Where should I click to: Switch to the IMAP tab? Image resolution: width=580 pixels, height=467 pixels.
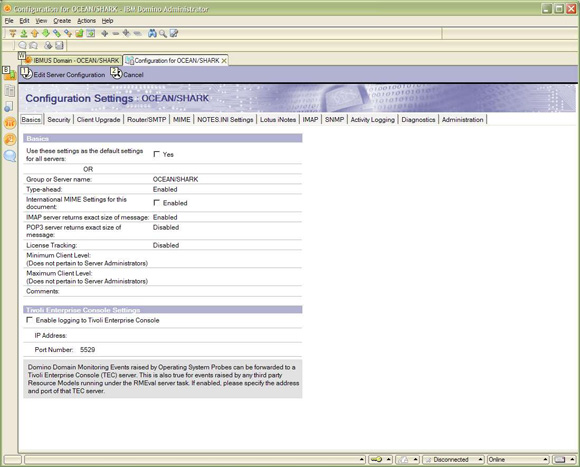[x=310, y=119]
